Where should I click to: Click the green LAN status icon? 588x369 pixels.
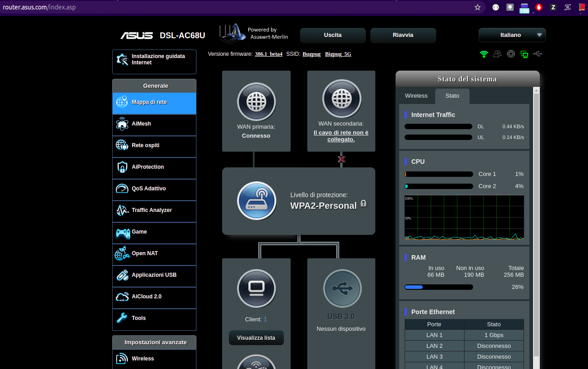[524, 54]
